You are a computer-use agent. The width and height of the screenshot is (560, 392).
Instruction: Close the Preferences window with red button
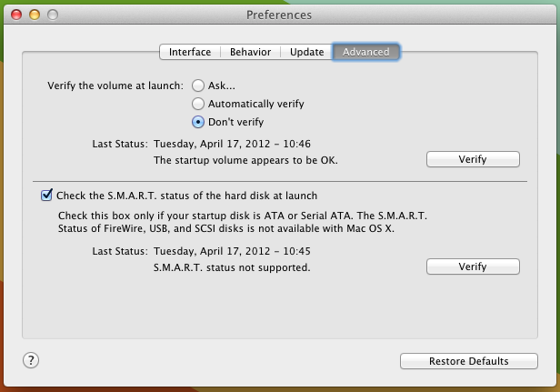point(16,15)
